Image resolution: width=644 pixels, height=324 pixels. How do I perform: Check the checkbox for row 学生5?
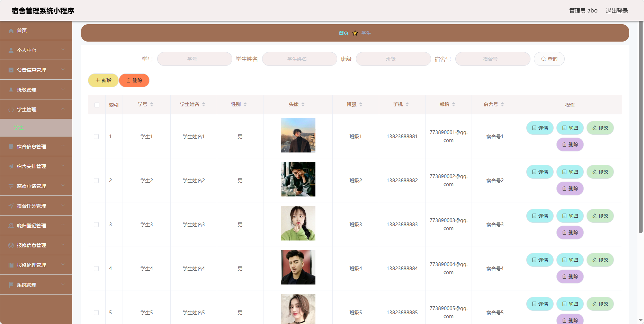pos(96,313)
